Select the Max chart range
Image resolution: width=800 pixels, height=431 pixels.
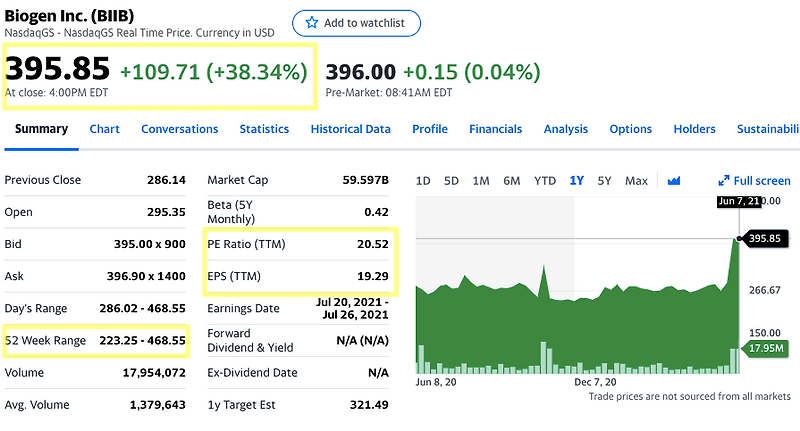(x=636, y=181)
